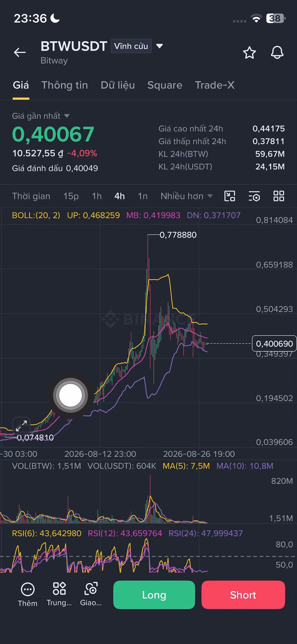Tap the VOL(USDT): 604K label
Screen dimensions: 297x644
click(x=122, y=466)
